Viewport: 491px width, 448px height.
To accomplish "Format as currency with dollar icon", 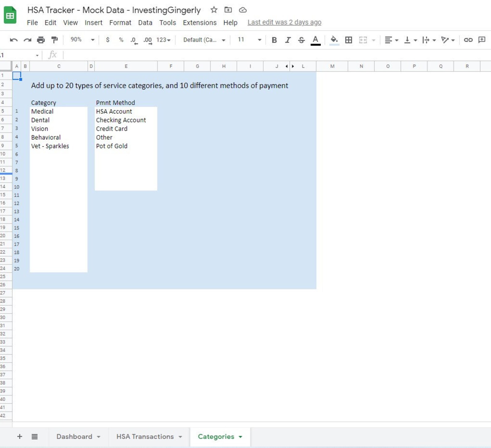I will (108, 40).
